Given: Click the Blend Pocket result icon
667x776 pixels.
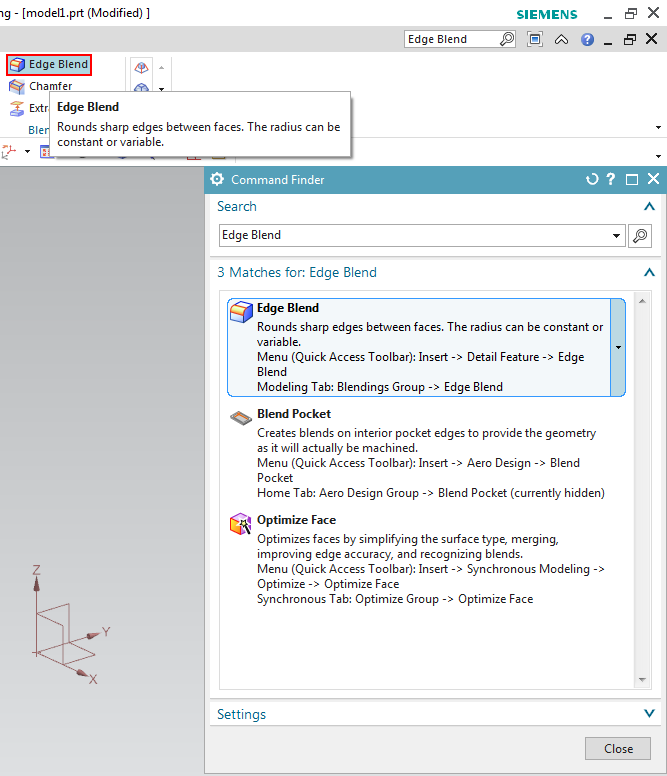Looking at the screenshot, I should coord(241,418).
